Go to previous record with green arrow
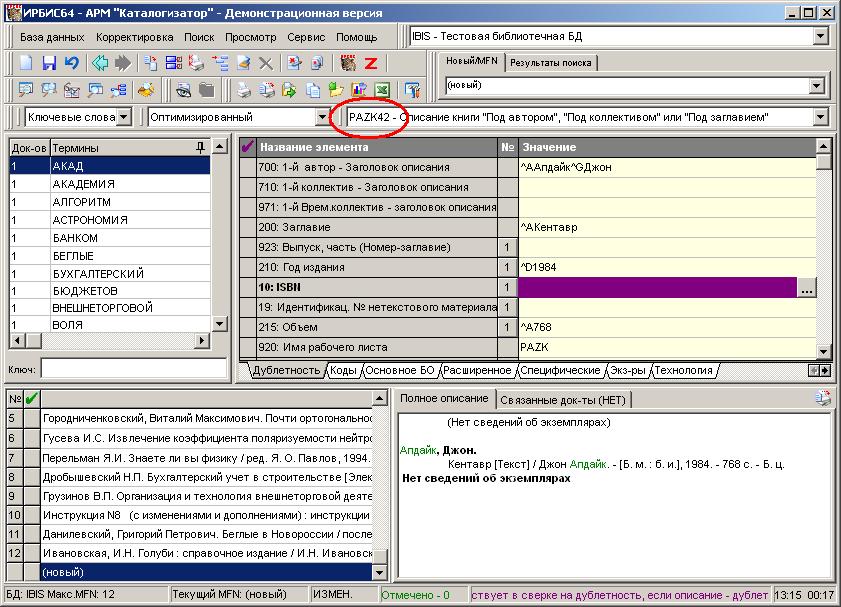Viewport: 841px width, 607px height. click(100, 63)
